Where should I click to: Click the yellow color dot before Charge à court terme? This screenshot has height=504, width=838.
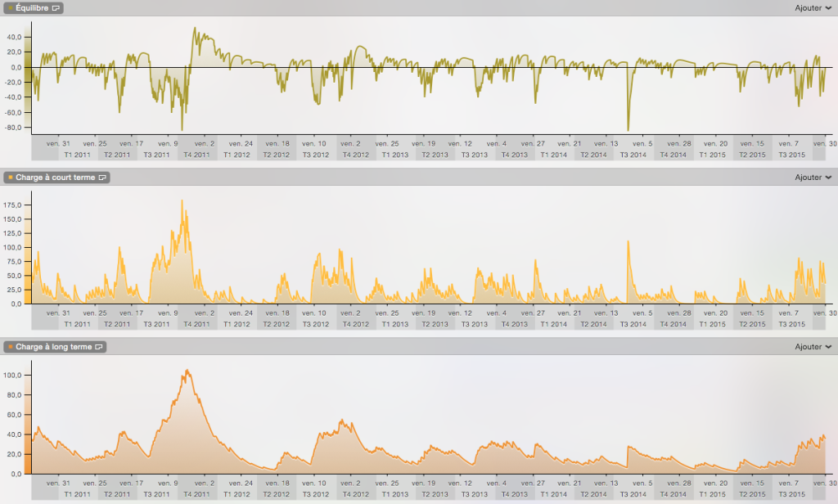9,177
